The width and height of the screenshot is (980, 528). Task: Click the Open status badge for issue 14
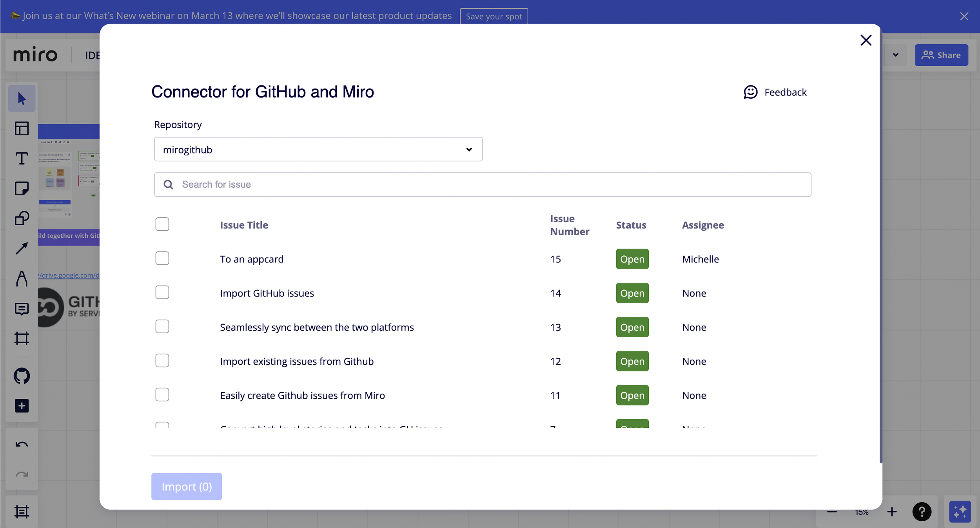click(632, 293)
